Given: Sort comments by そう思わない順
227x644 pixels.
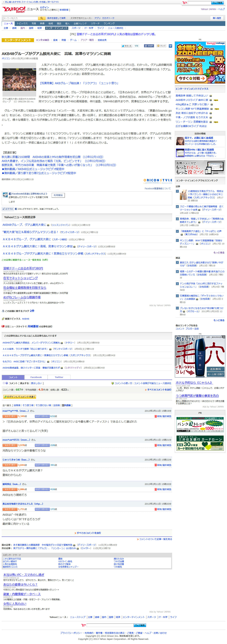Looking at the screenshot, I should click(43, 405).
